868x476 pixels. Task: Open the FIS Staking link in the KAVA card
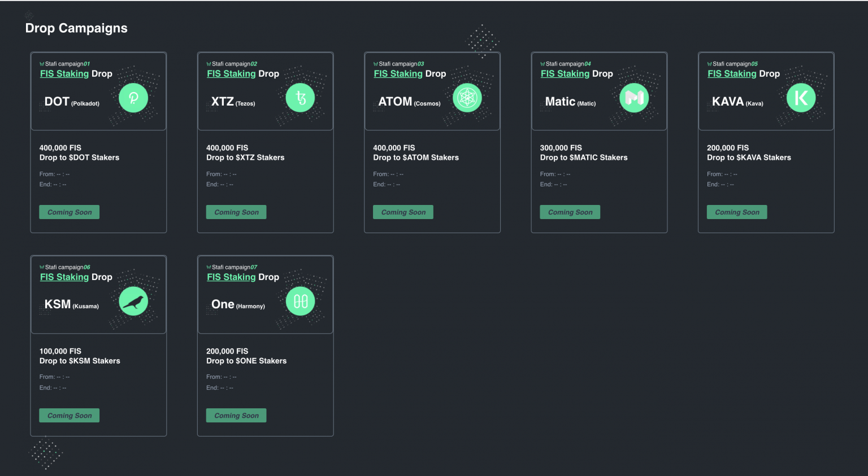(x=732, y=73)
